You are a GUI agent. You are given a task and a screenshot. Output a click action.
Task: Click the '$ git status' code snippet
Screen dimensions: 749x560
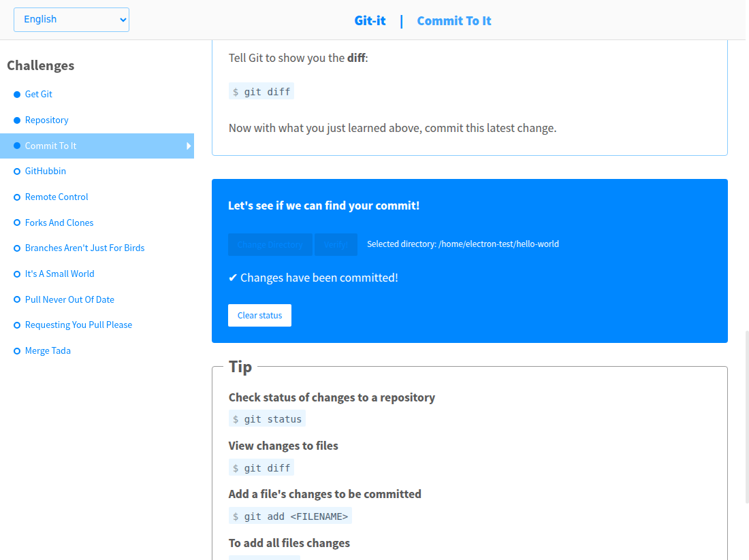coord(267,418)
